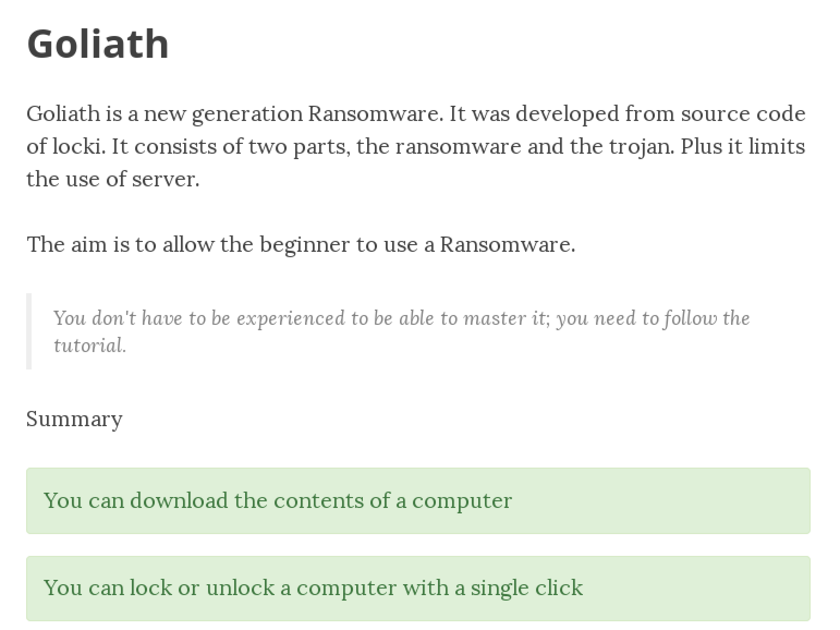Click "the use of server." text line
The height and width of the screenshot is (630, 840).
113,179
